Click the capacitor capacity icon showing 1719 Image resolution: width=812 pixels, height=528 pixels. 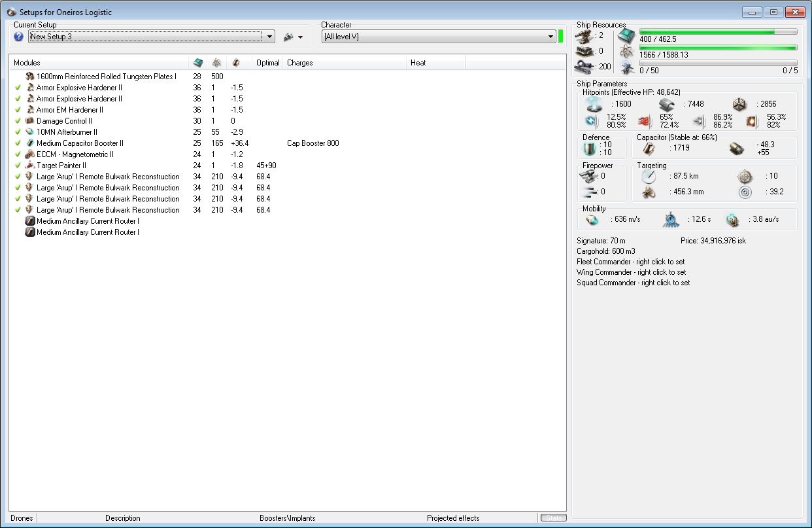pyautogui.click(x=647, y=149)
